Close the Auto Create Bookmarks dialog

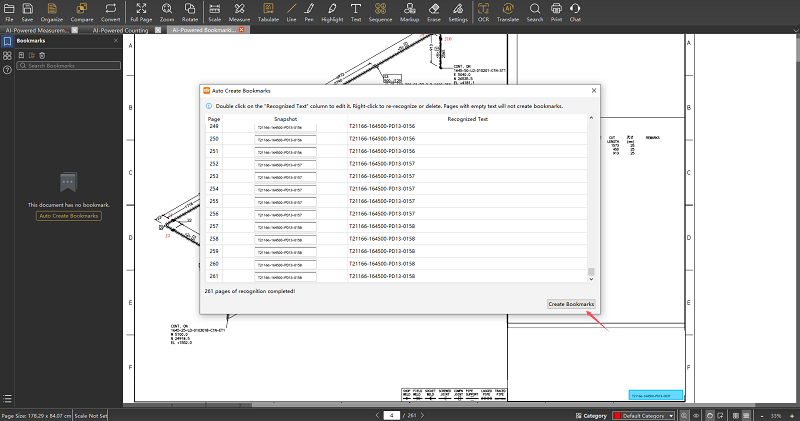click(x=593, y=90)
